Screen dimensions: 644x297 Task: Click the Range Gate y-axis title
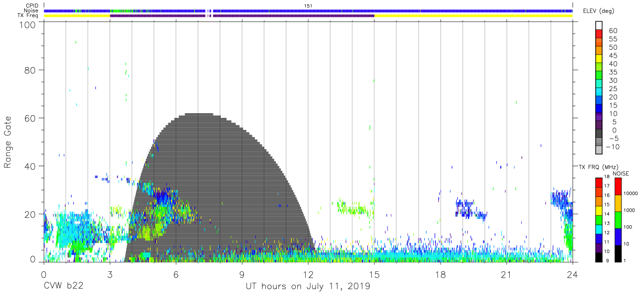coord(8,142)
